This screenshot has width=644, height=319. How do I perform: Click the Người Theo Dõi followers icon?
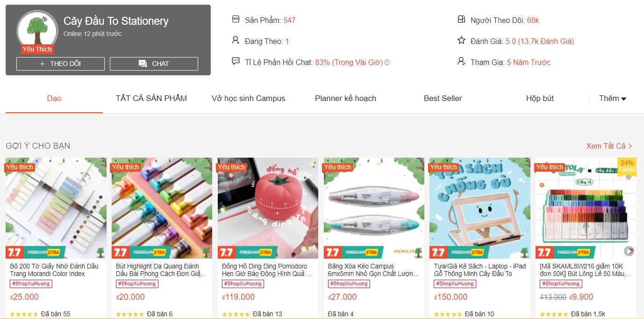pyautogui.click(x=461, y=20)
